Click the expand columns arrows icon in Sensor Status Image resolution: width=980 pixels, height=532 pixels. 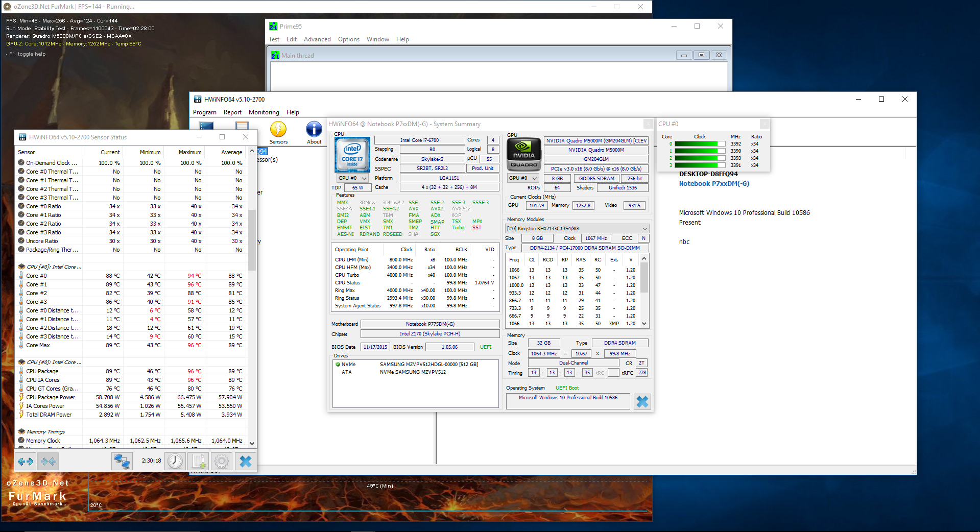(x=26, y=462)
